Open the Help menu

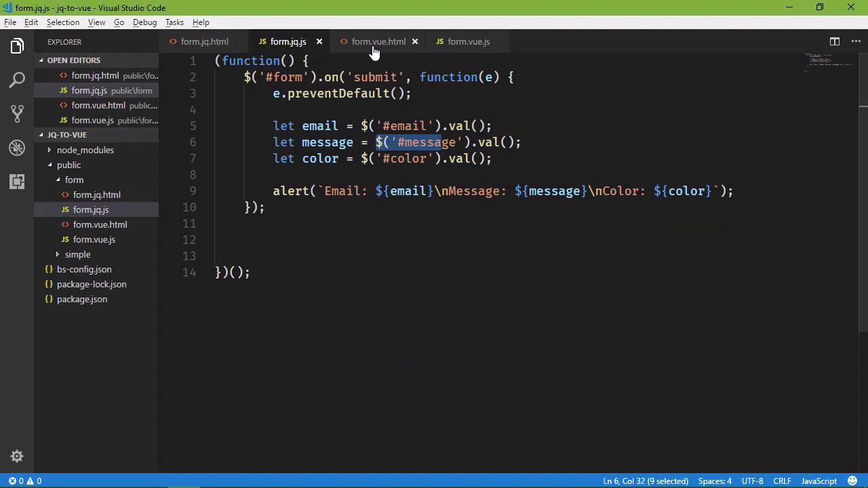(x=201, y=22)
